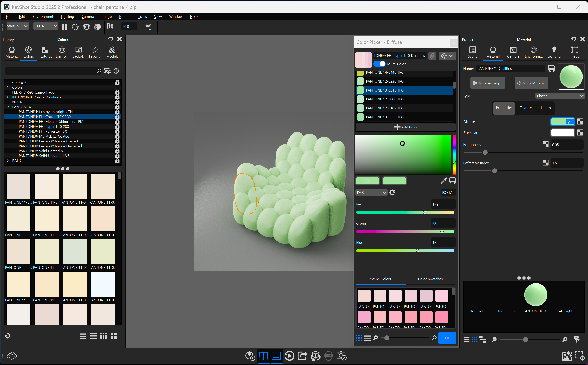Switch to the Labels tab
Viewport: 588px width, 365px height.
546,108
